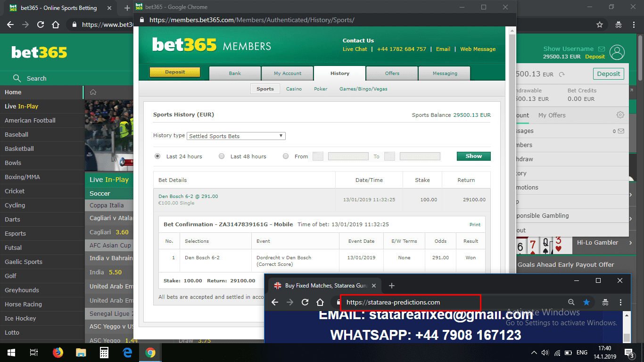Click the Email contact link
The width and height of the screenshot is (644, 362).
point(443,49)
